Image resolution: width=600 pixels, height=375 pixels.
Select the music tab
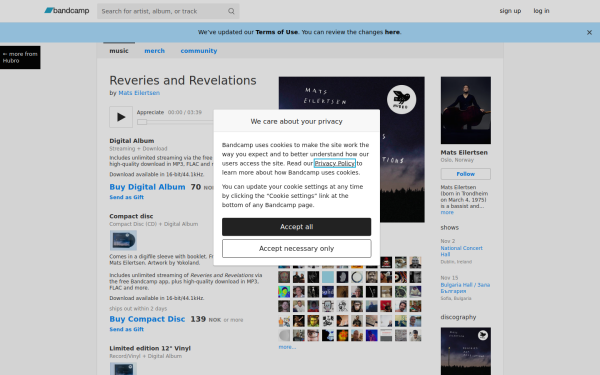pos(119,51)
